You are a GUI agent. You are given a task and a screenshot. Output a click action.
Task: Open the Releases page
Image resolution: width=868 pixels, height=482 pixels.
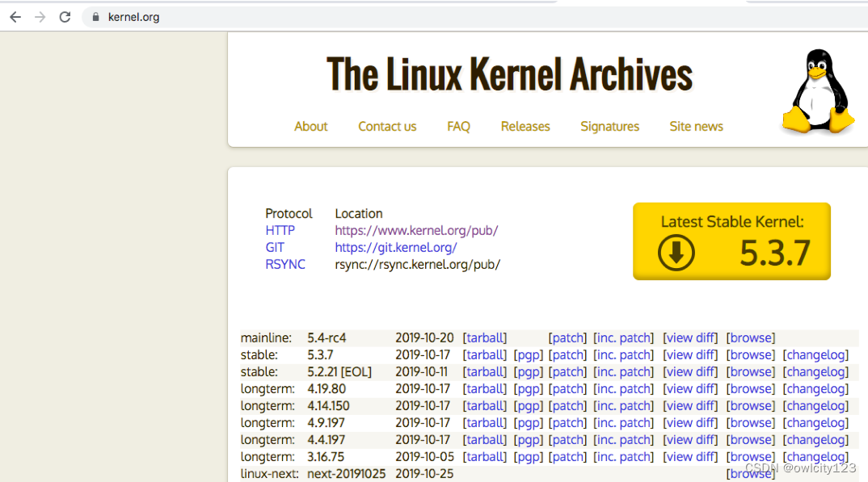coord(525,127)
